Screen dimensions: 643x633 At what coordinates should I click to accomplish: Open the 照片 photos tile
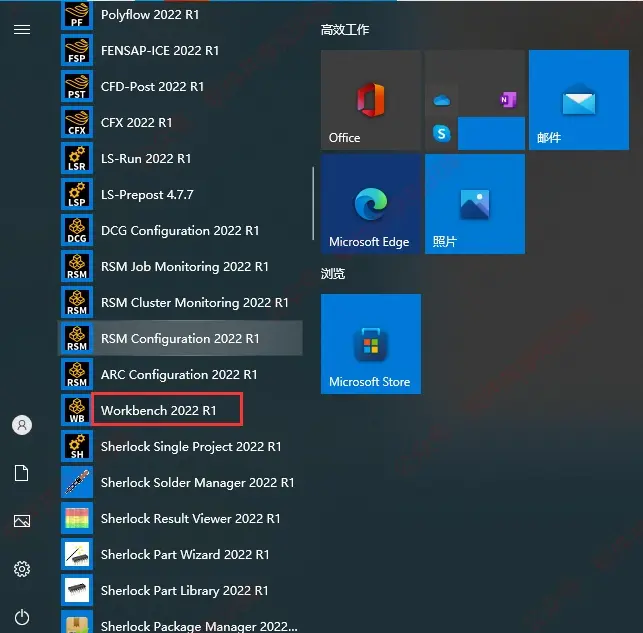click(x=475, y=204)
